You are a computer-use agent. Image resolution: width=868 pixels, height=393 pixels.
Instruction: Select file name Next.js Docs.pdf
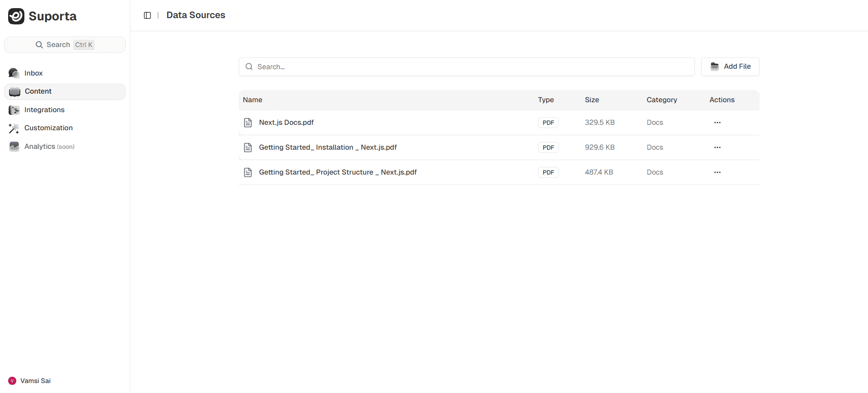(x=286, y=123)
